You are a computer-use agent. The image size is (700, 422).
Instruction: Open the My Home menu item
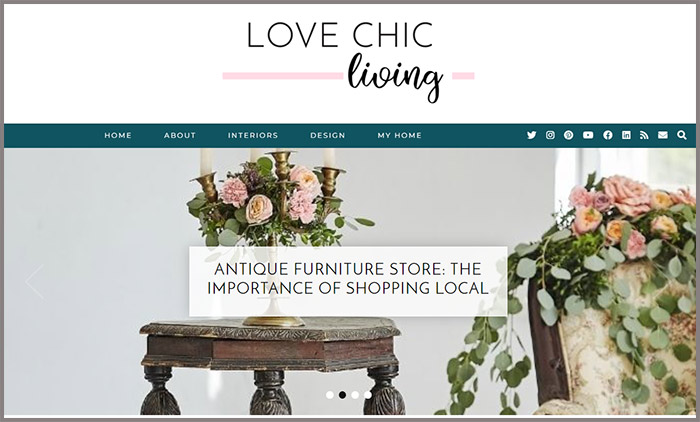click(x=400, y=135)
